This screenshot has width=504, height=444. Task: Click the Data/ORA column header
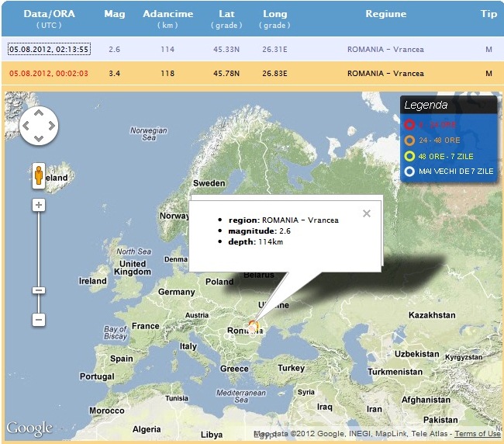point(49,14)
